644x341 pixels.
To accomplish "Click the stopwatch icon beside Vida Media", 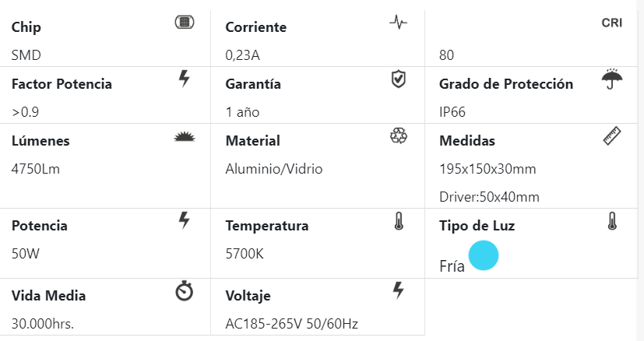I will (185, 291).
